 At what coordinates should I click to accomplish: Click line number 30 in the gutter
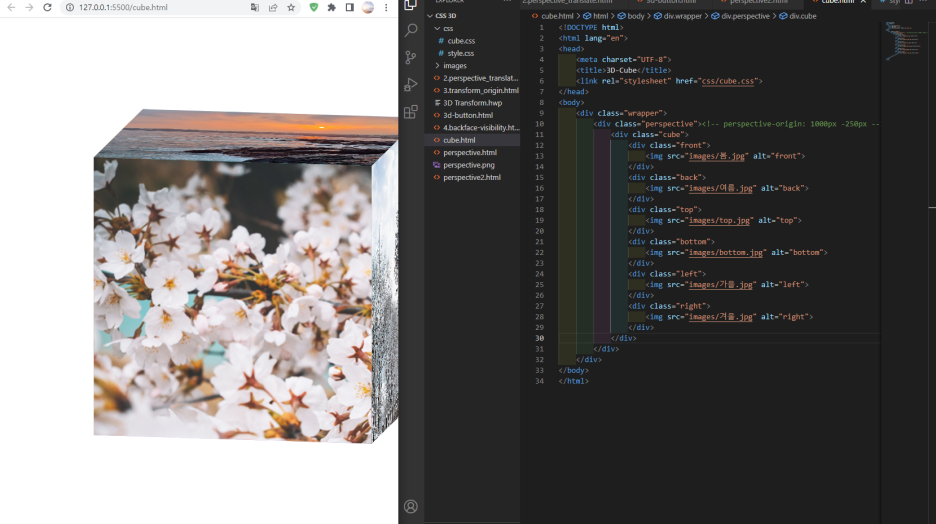[540, 338]
